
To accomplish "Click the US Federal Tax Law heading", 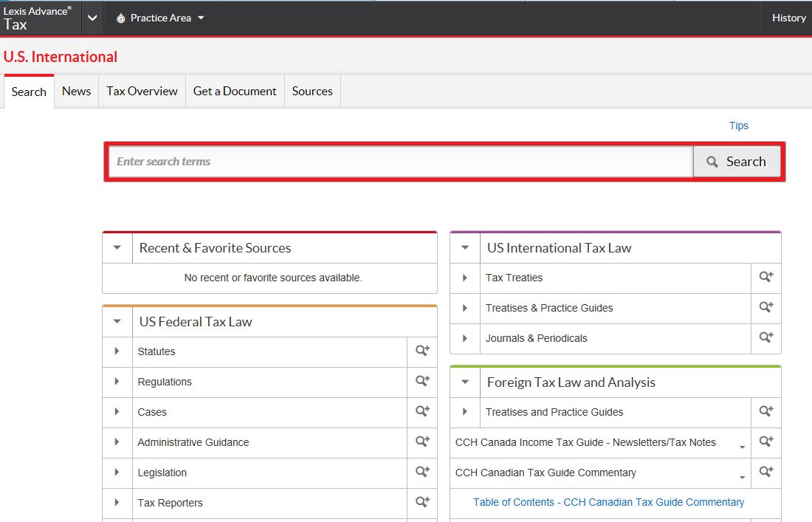I will click(x=196, y=322).
